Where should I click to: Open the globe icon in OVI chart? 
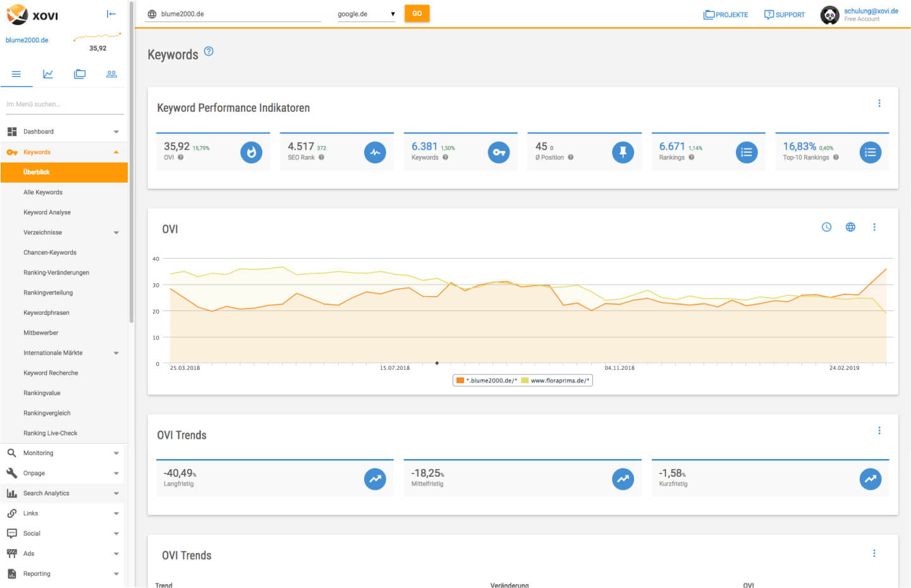850,227
